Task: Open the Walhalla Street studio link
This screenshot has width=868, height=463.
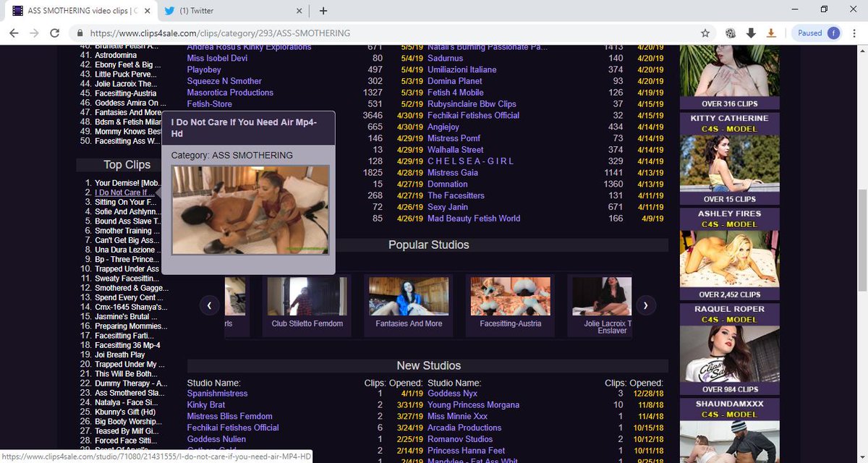Action: tap(455, 150)
